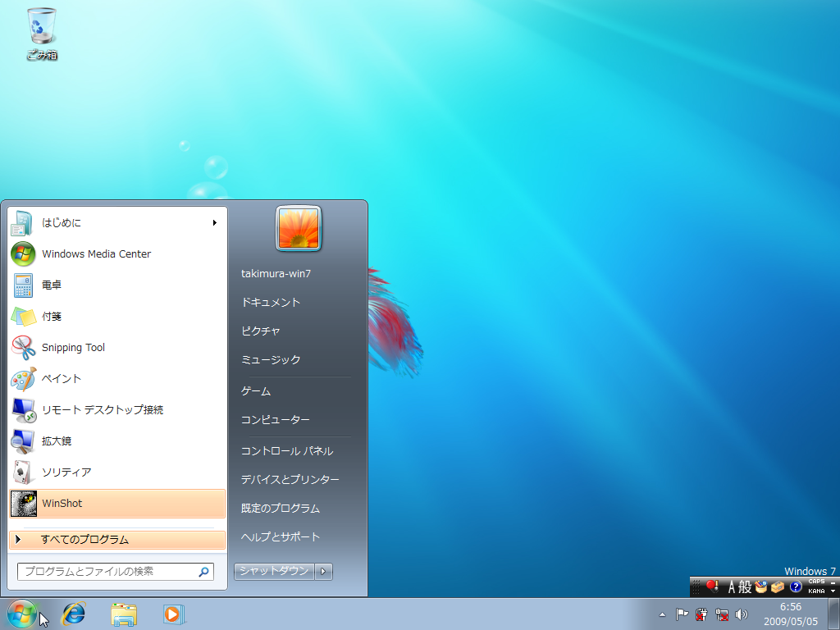
Task: Click the power plug tray icon
Action: pyautogui.click(x=701, y=614)
